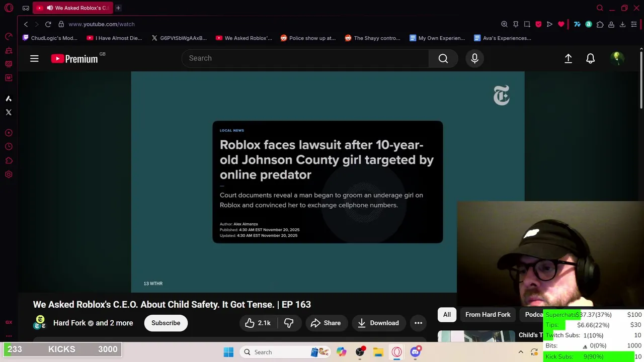Screen dimensions: 644x362
Task: Download the video
Action: tap(378, 323)
